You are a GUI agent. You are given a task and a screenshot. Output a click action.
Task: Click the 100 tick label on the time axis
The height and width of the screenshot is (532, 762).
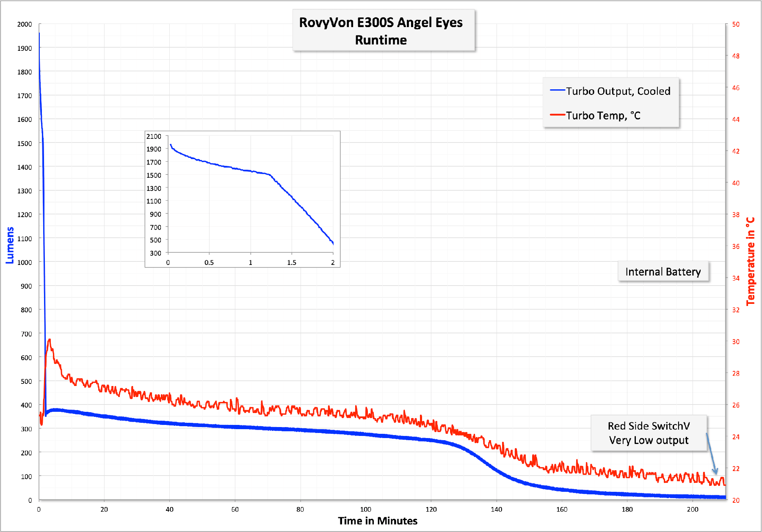365,510
